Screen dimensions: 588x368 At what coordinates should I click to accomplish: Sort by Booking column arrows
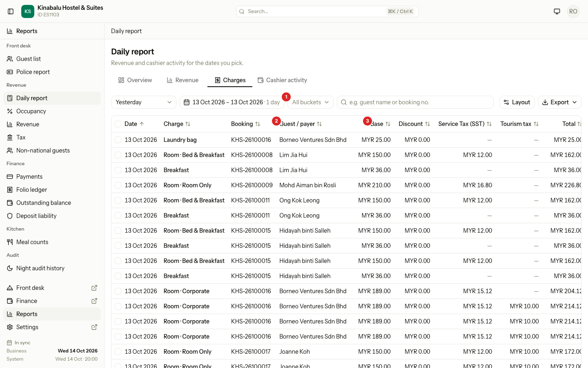pyautogui.click(x=258, y=124)
